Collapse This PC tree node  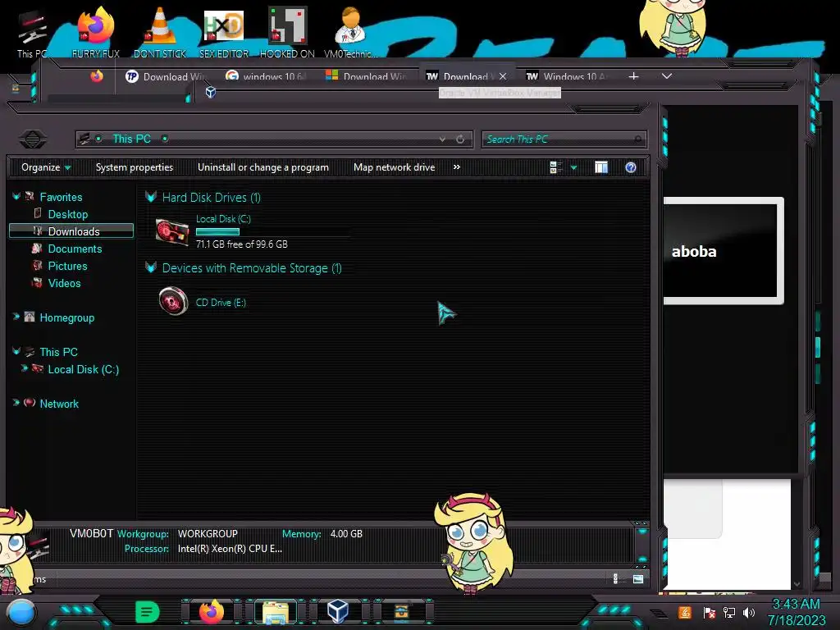point(16,351)
